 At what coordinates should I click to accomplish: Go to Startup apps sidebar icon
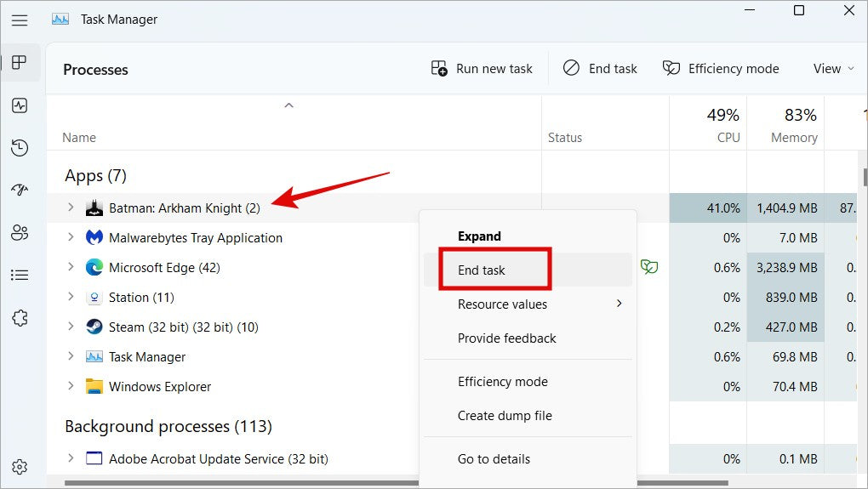click(20, 190)
